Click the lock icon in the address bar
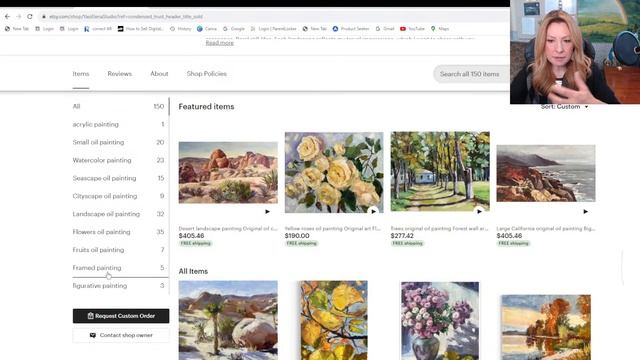The width and height of the screenshot is (640, 360). 44,17
